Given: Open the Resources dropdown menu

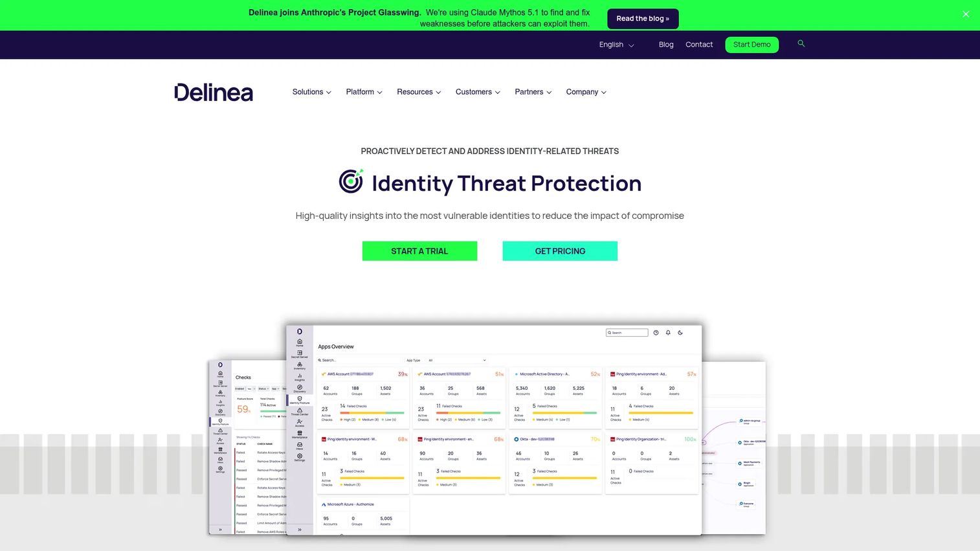Looking at the screenshot, I should click(419, 92).
